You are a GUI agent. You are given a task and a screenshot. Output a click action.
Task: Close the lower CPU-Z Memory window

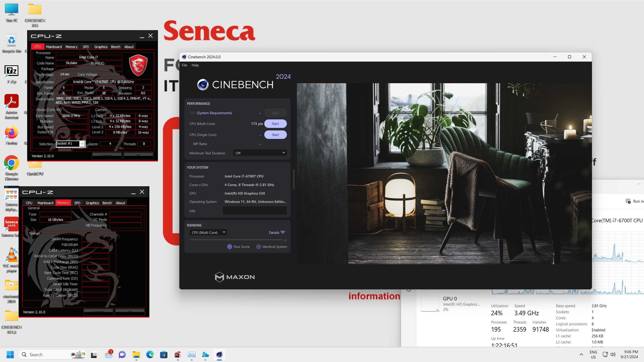142,192
